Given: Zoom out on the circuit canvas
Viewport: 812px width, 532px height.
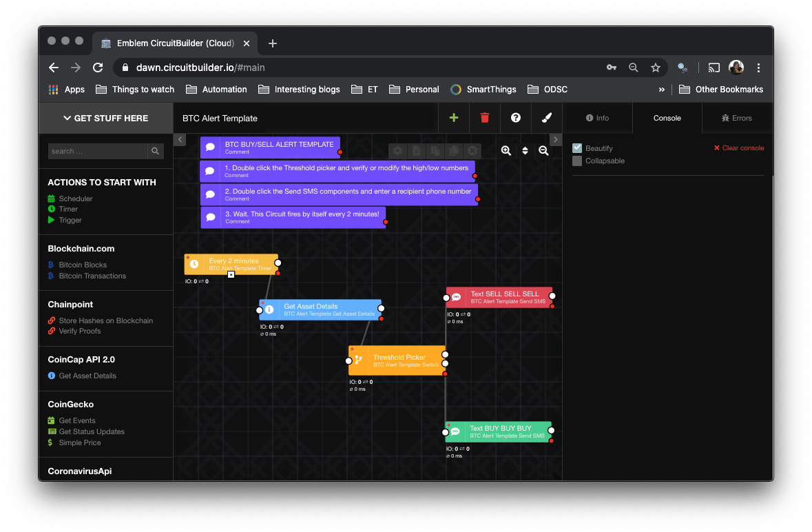Looking at the screenshot, I should tap(543, 150).
